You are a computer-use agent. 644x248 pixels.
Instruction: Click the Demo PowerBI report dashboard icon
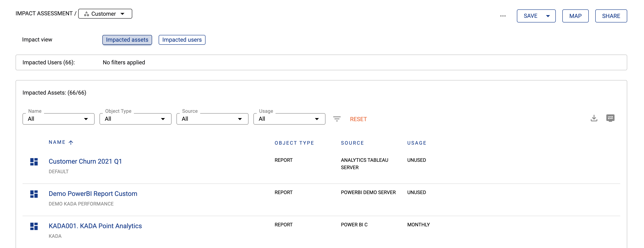tap(34, 194)
